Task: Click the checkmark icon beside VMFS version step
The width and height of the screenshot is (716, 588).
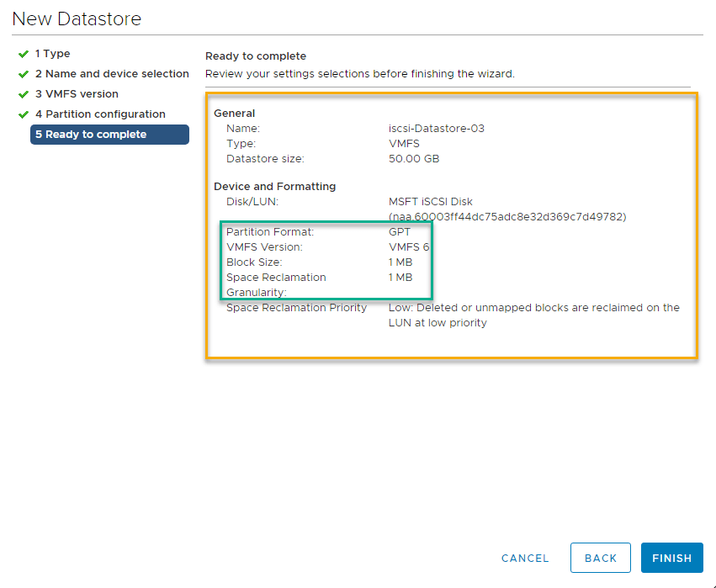Action: pyautogui.click(x=24, y=94)
